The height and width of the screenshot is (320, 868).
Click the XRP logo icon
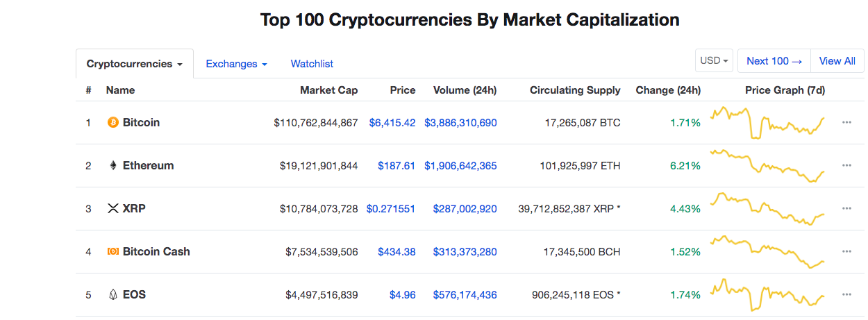(x=113, y=209)
